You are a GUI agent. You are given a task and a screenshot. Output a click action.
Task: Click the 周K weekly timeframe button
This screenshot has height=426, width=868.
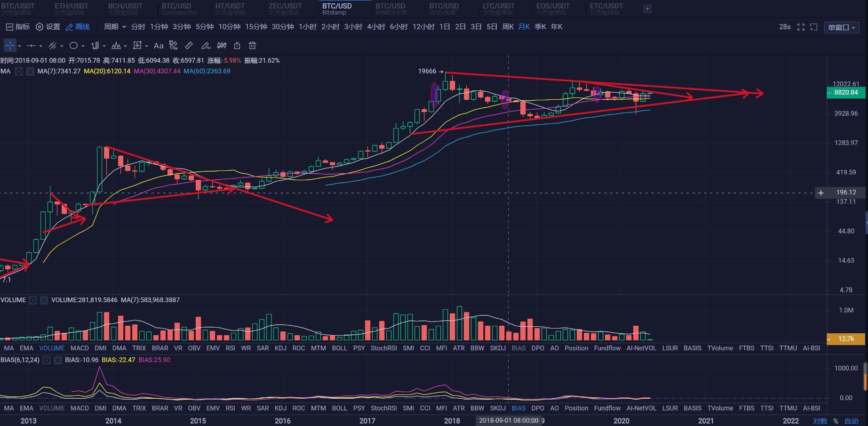coord(509,27)
